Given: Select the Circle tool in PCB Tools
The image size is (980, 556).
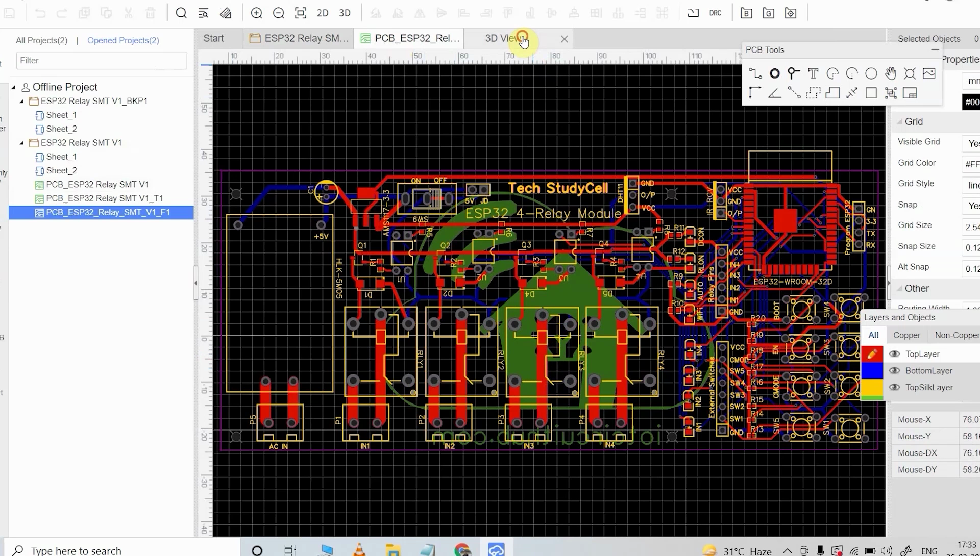Looking at the screenshot, I should 871,73.
